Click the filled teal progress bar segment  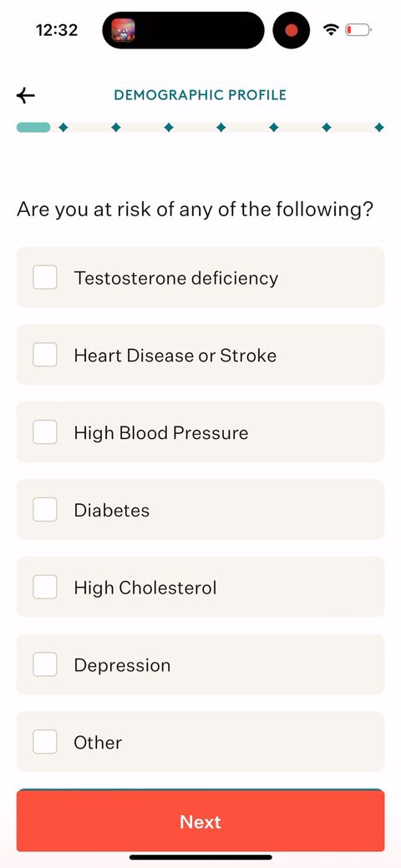[x=33, y=128]
